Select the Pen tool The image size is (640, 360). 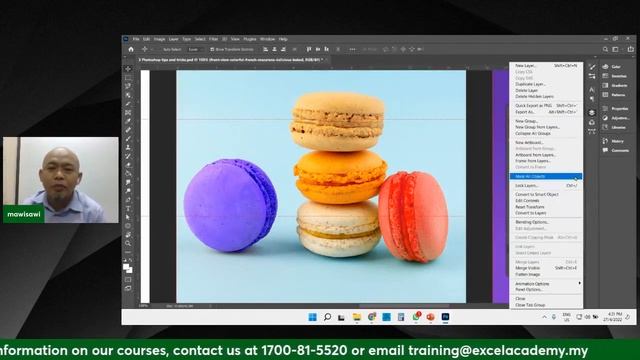pos(128,200)
